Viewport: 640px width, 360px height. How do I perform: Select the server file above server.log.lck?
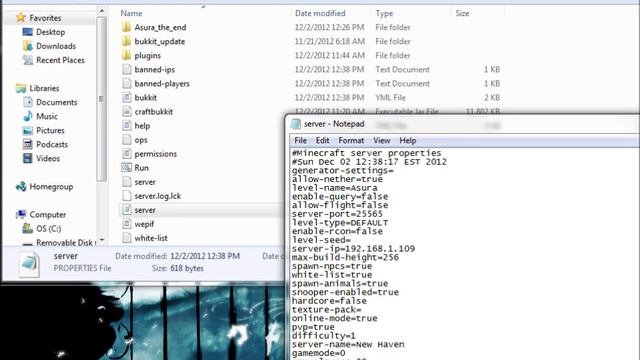[145, 182]
